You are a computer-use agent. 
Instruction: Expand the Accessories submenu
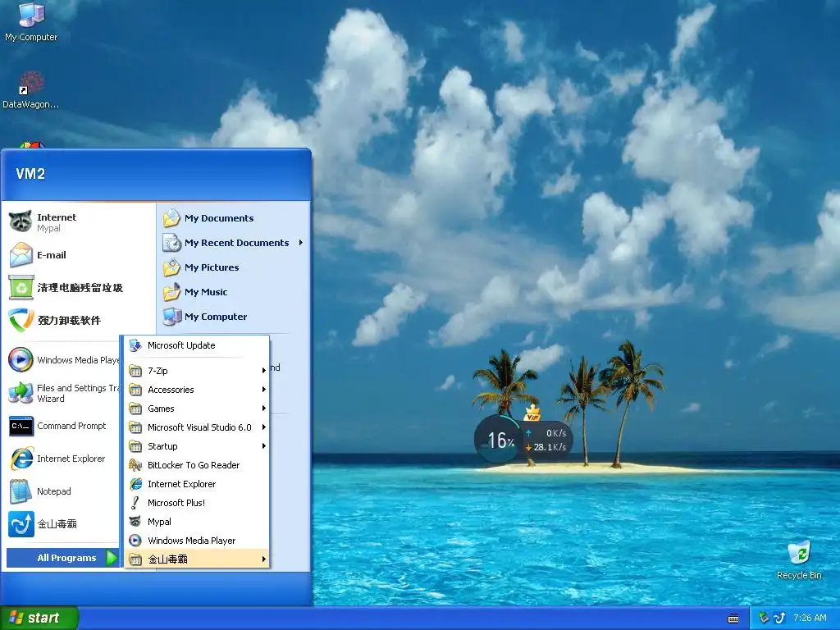[x=197, y=390]
